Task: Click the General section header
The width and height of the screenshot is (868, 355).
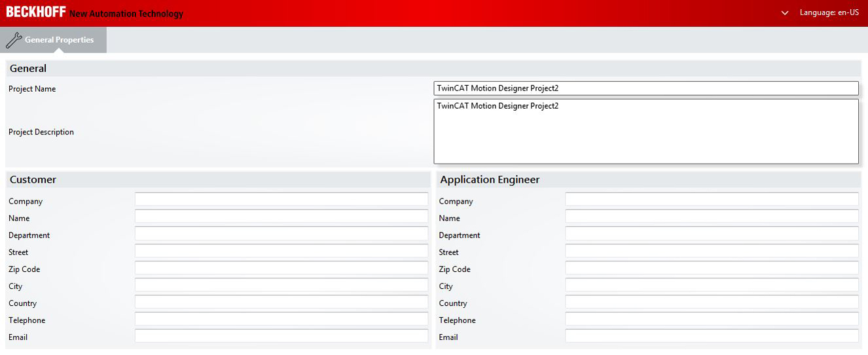Action: (433, 68)
